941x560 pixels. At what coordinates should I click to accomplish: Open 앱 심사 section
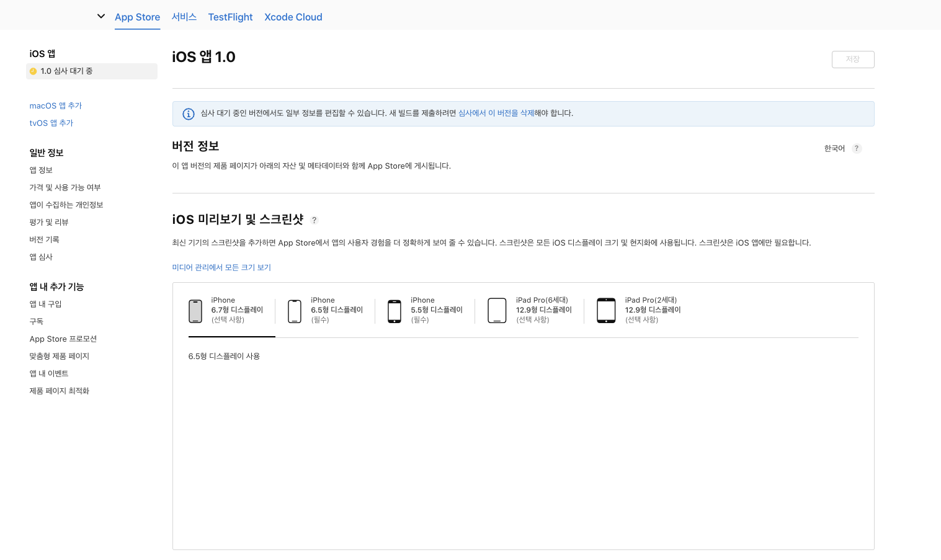coord(41,257)
